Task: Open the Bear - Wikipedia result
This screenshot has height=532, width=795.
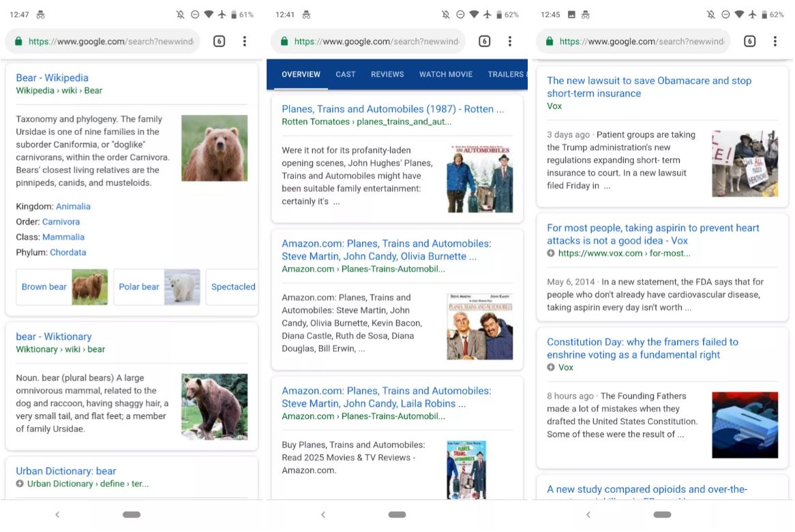Action: (52, 78)
